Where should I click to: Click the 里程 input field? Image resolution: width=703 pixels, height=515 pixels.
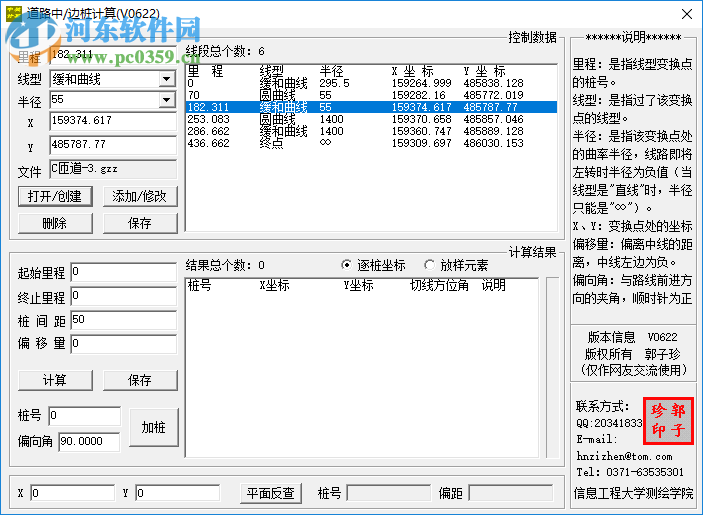[x=113, y=56]
